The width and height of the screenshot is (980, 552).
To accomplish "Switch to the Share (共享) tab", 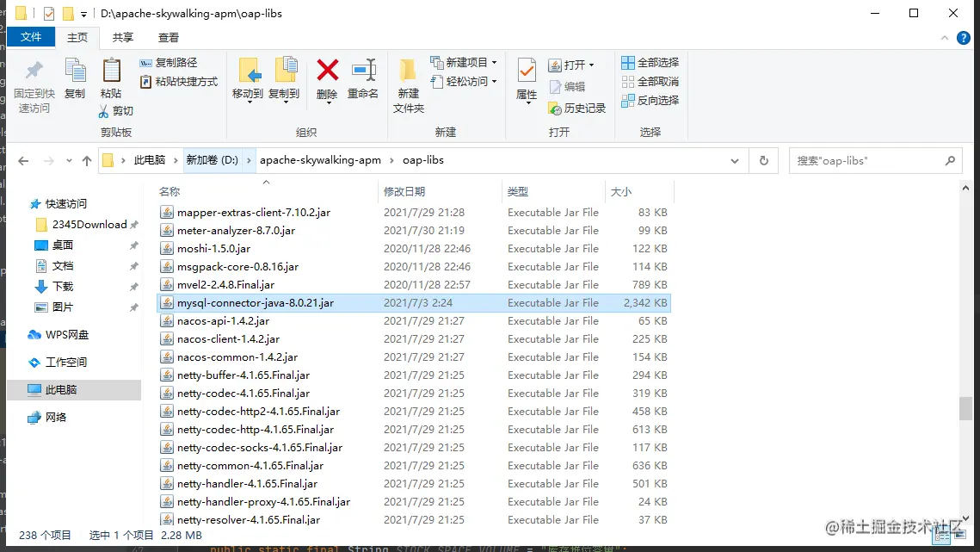I will coord(122,38).
